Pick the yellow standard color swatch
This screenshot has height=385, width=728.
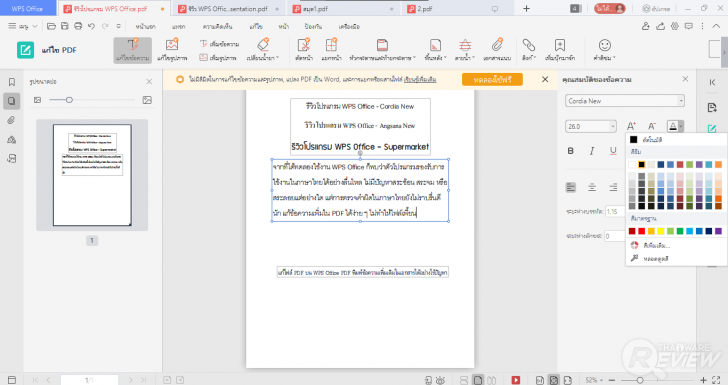click(x=661, y=231)
